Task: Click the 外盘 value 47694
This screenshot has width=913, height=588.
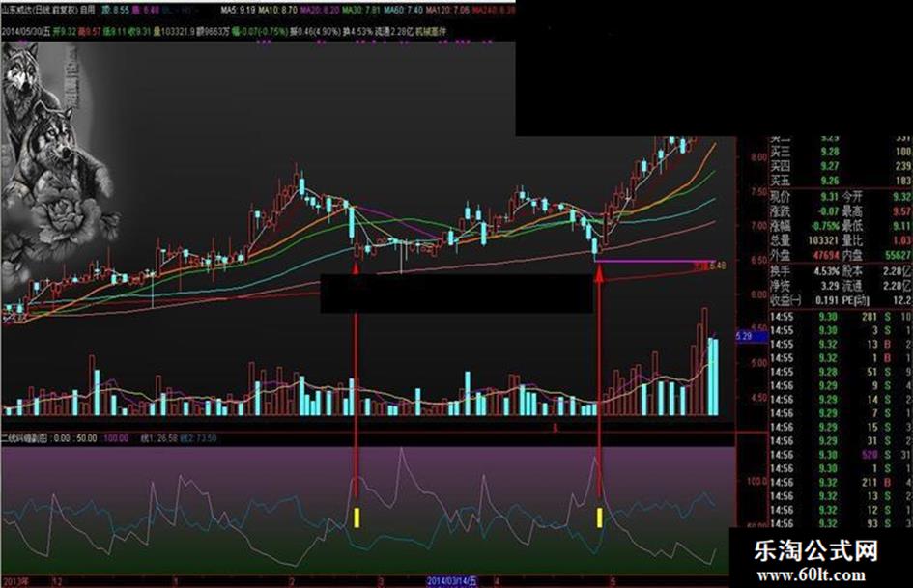Action: pyautogui.click(x=827, y=255)
